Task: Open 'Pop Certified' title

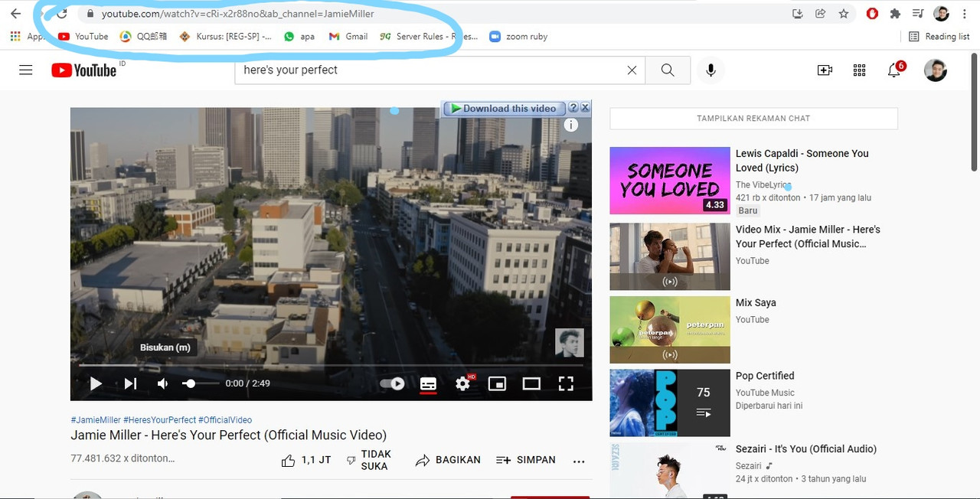Action: [765, 376]
